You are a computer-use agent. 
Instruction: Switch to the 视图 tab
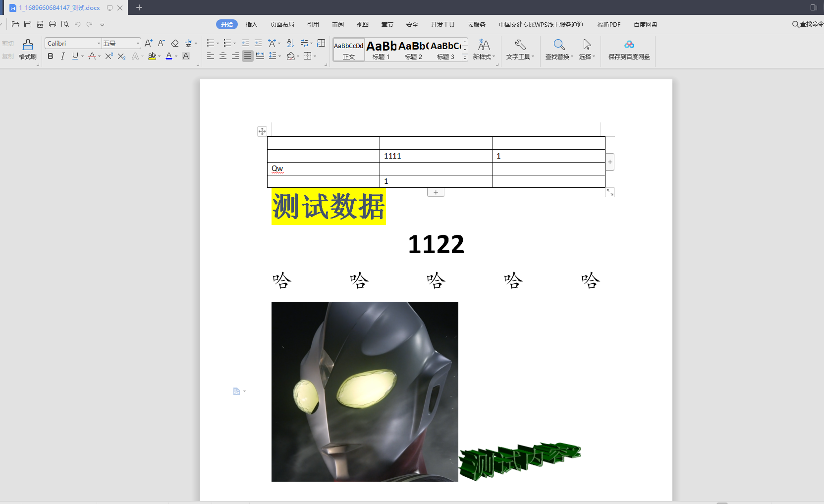[x=363, y=24]
